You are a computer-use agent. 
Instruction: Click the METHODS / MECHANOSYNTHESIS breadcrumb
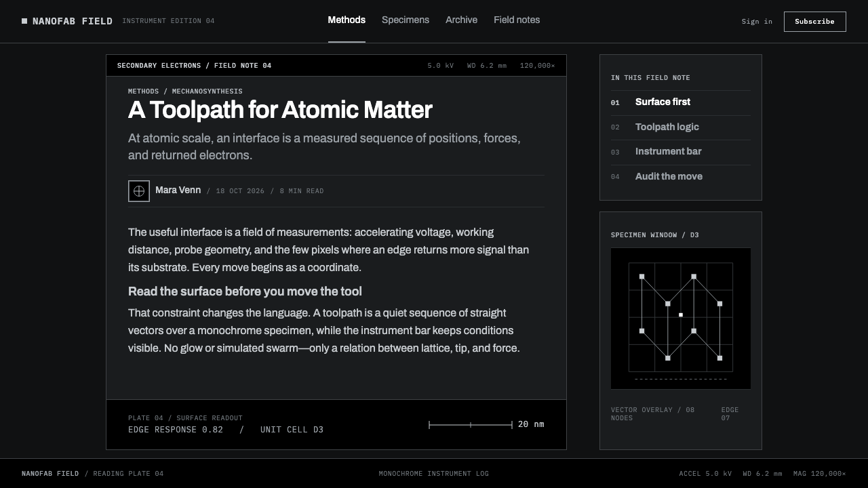(x=185, y=91)
